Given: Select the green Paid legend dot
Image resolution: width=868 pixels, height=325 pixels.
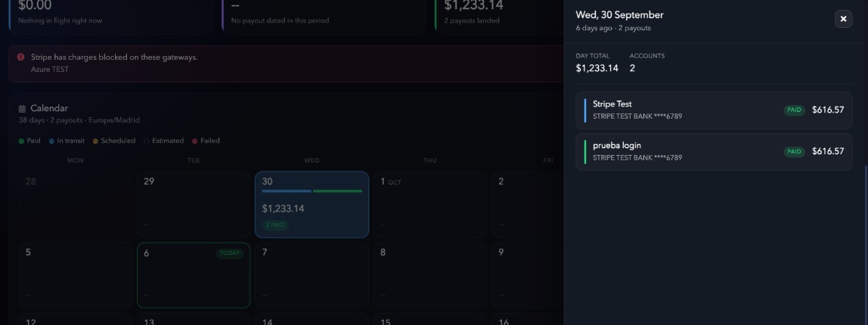Looking at the screenshot, I should pos(22,141).
